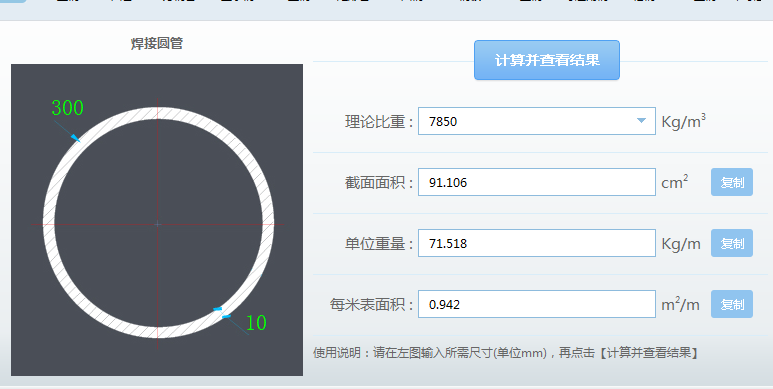Click the cm² unit label
The image size is (773, 389).
pyautogui.click(x=674, y=182)
